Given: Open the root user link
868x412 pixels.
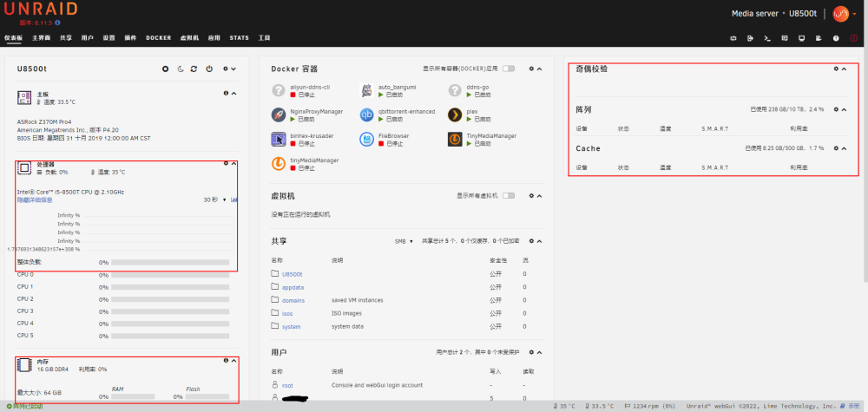Looking at the screenshot, I should 287,385.
